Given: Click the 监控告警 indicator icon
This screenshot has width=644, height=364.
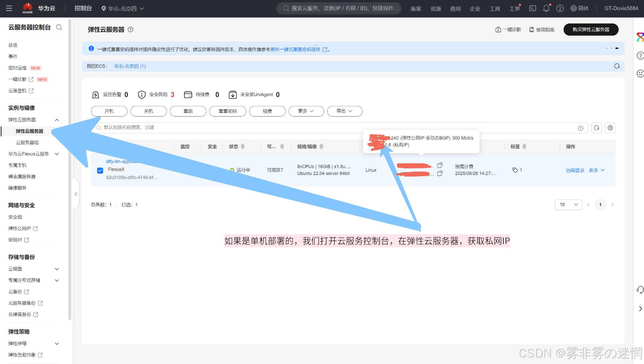Looking at the screenshot, I should 95,95.
